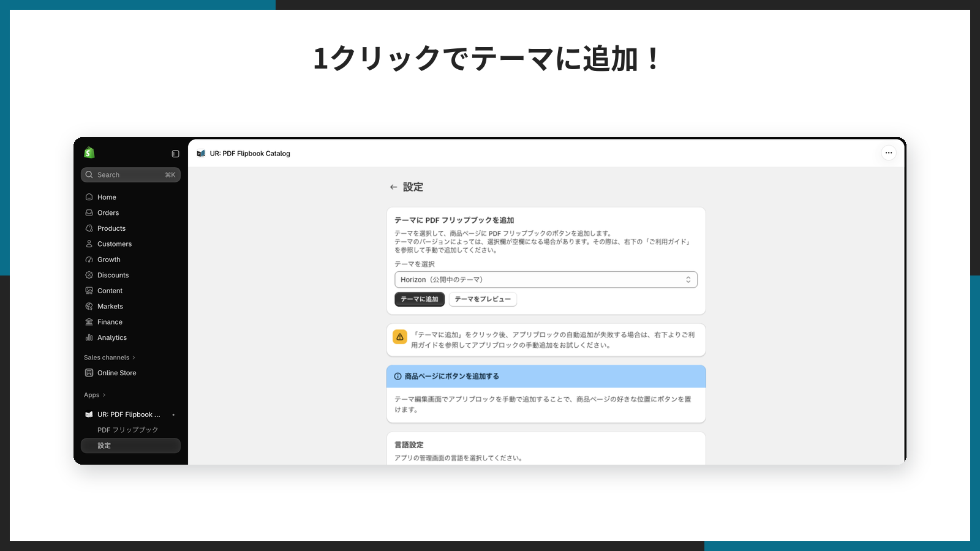Click the Discounts badge icon
The image size is (980, 551).
[x=89, y=275]
